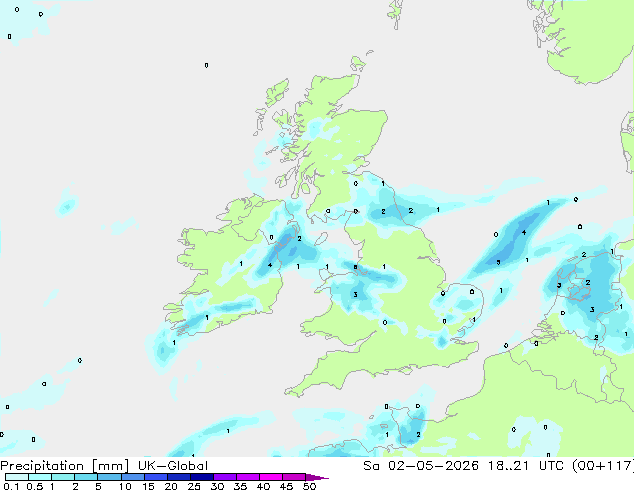The width and height of the screenshot is (634, 490).
Task: Pick the 20–25 mm legend color swatch
Action: click(179, 477)
